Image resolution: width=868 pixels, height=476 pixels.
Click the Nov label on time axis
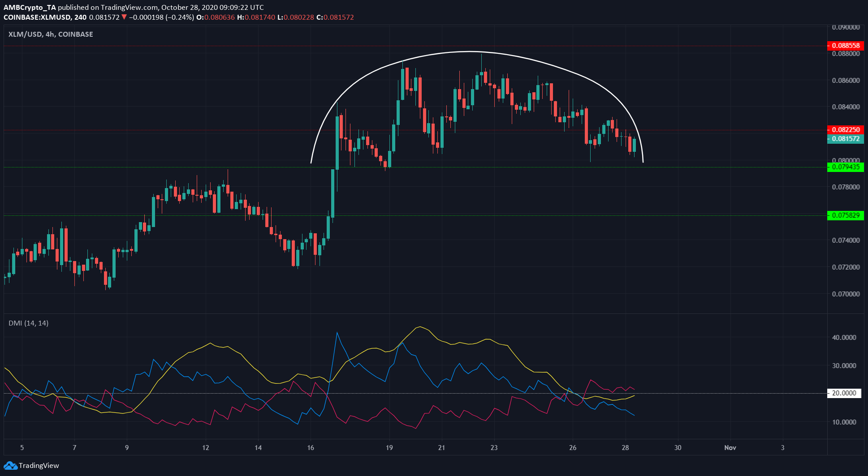[x=730, y=448]
